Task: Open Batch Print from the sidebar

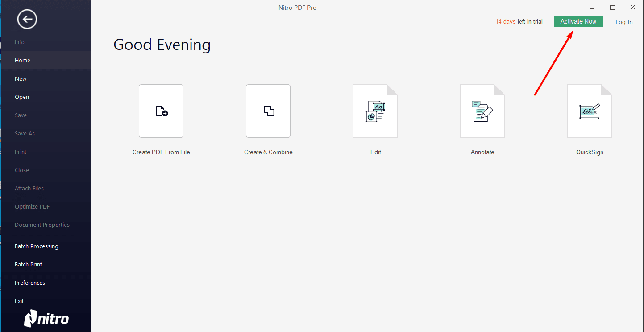Action: 28,265
